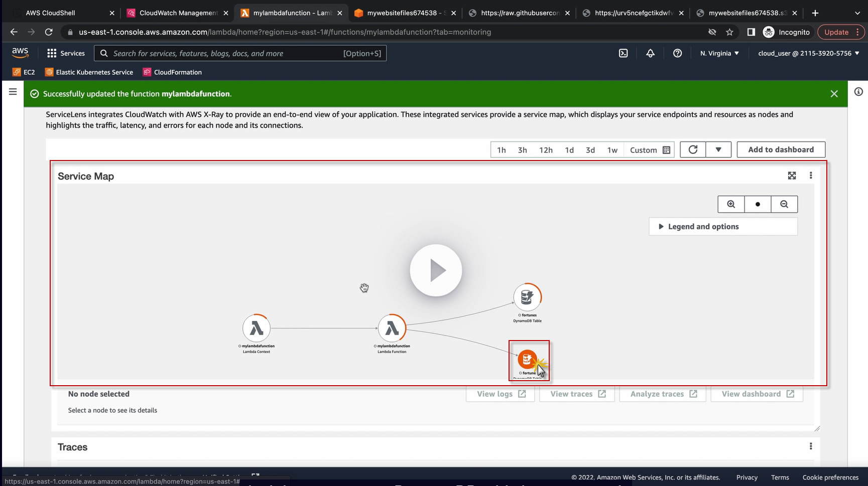The width and height of the screenshot is (868, 486).
Task: Open the EC2 shortcut in favorites bar
Action: click(24, 72)
